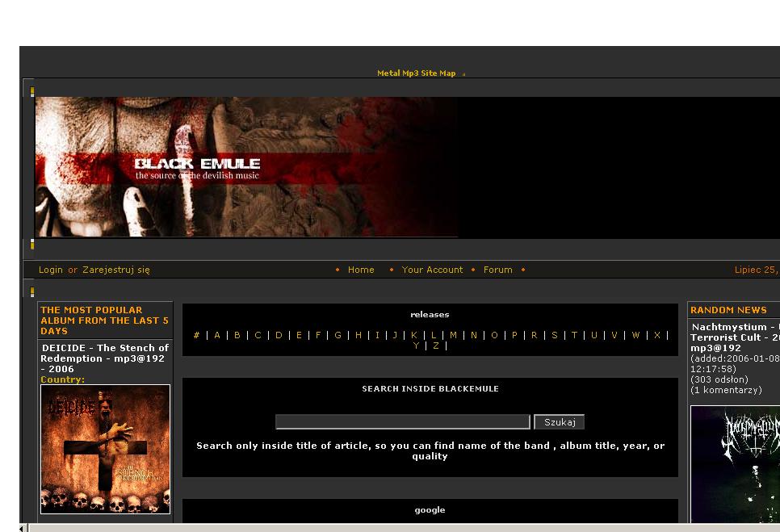Go to Home in navigation bar

[x=361, y=270]
